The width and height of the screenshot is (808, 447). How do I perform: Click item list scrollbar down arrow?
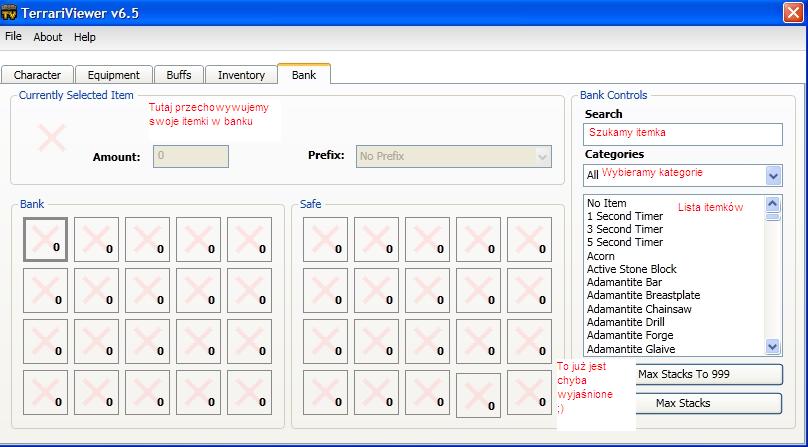pyautogui.click(x=772, y=346)
